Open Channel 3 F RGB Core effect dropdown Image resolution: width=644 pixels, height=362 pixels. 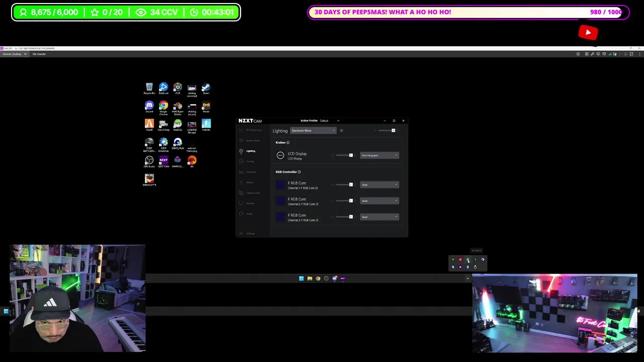pos(379,217)
